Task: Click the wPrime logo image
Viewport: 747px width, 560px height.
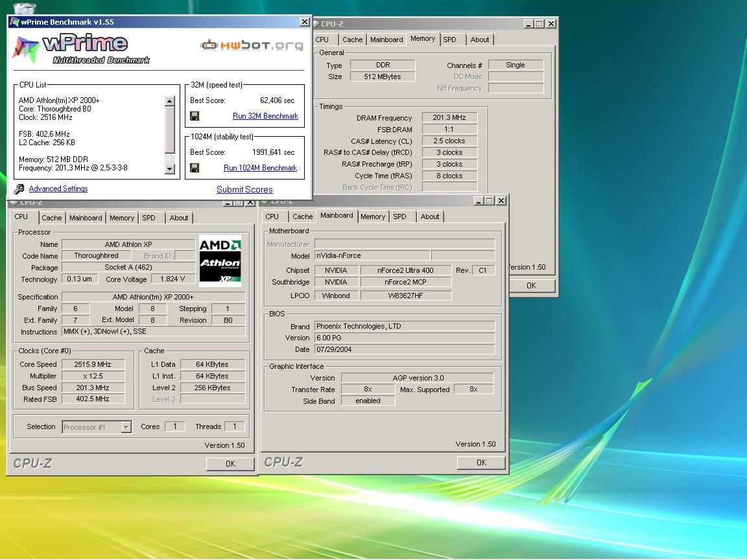Action: pos(80,49)
